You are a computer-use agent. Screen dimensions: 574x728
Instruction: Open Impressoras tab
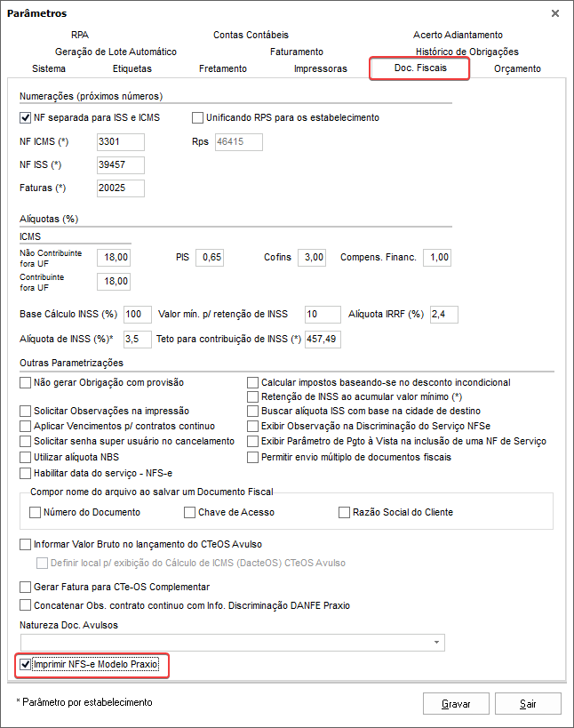click(320, 68)
